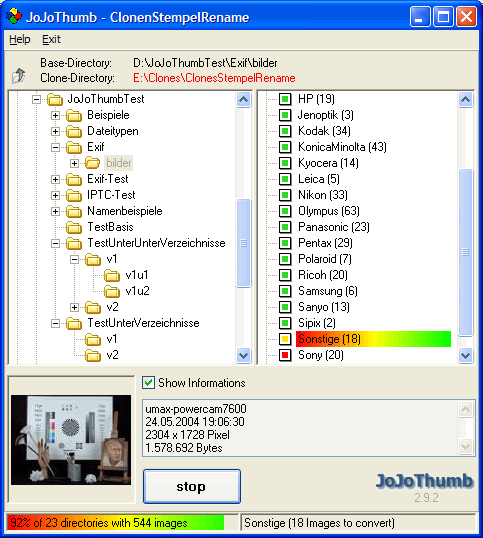Click the v1u2 folder icon

click(x=112, y=291)
